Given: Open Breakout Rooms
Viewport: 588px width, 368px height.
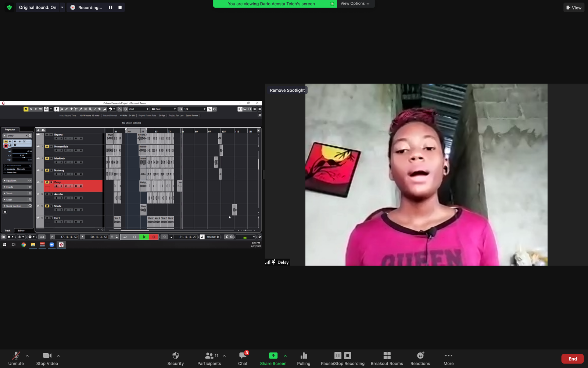Looking at the screenshot, I should 387,358.
